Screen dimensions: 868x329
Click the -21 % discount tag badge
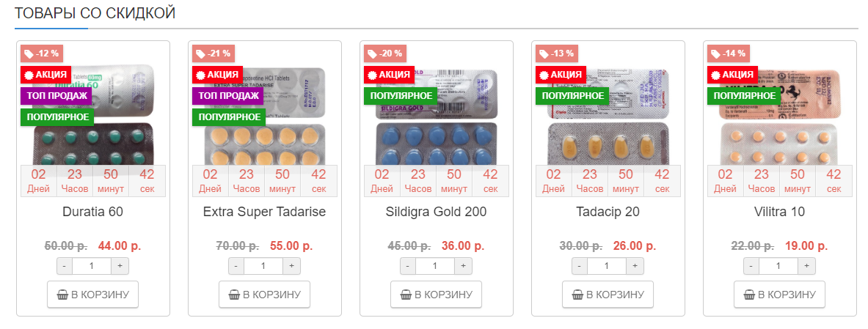(214, 53)
